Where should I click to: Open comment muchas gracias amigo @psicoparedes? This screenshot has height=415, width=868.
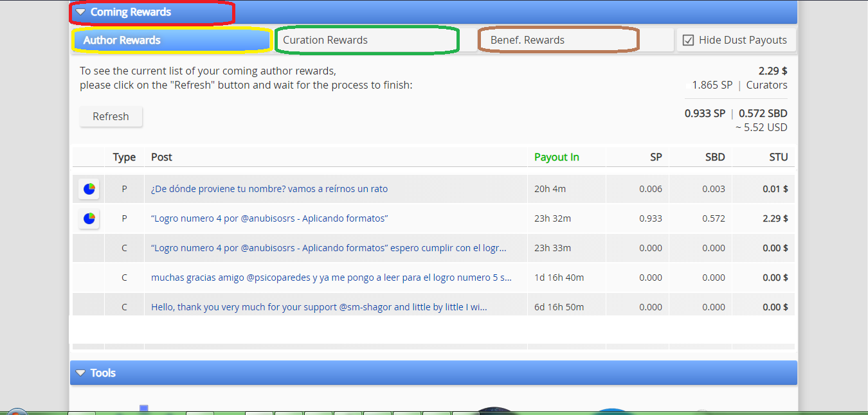[332, 278]
